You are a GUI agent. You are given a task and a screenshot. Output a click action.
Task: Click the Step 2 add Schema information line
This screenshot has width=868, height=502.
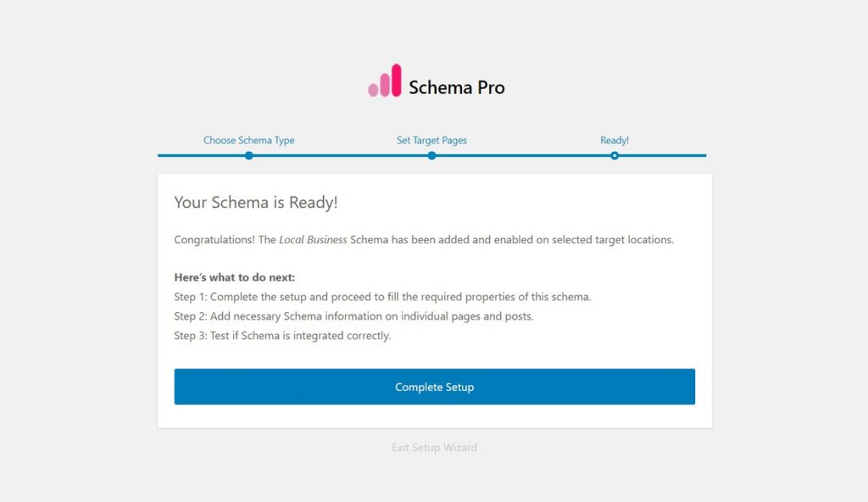(x=353, y=316)
